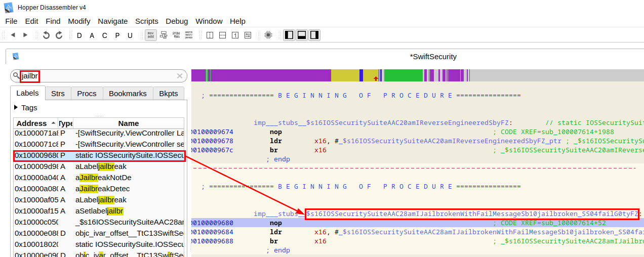Open the Help menu

[x=237, y=21]
